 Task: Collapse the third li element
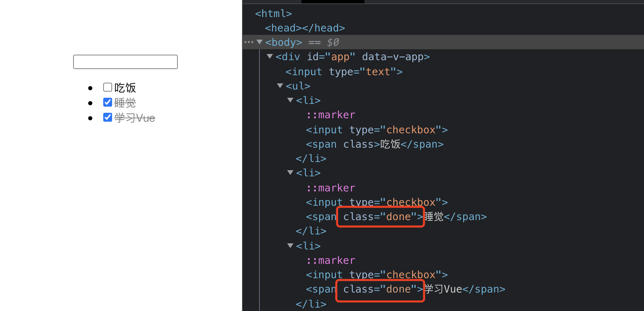(x=290, y=246)
